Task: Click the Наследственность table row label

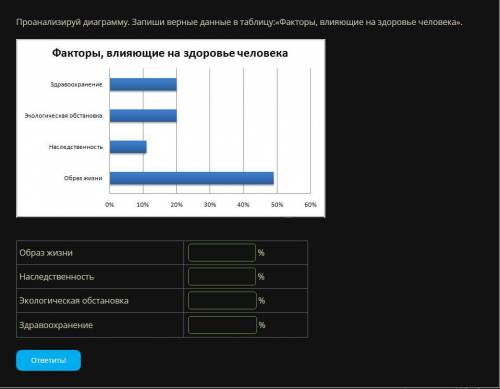Action: [x=57, y=277]
